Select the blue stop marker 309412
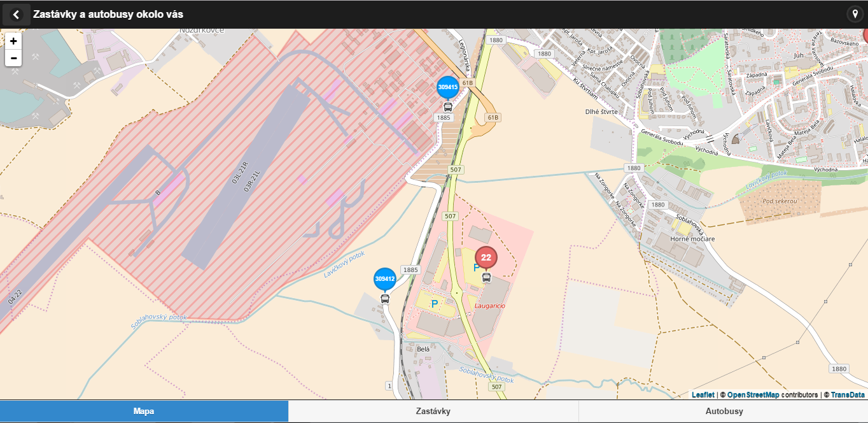The width and height of the screenshot is (868, 423). click(385, 278)
